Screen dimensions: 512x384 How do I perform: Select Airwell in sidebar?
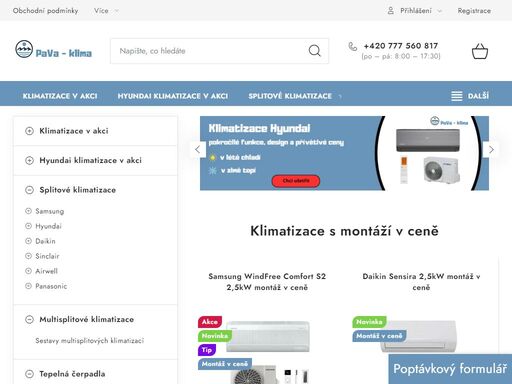[x=46, y=271]
